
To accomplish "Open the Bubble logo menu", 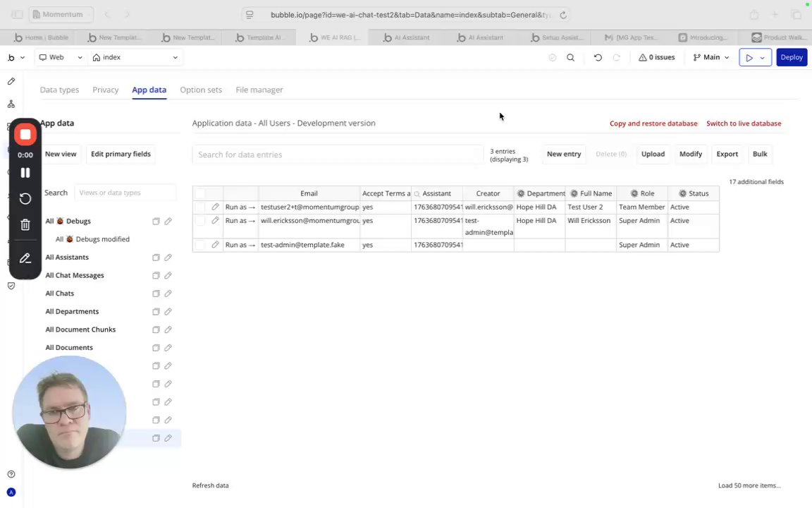I will pyautogui.click(x=16, y=58).
